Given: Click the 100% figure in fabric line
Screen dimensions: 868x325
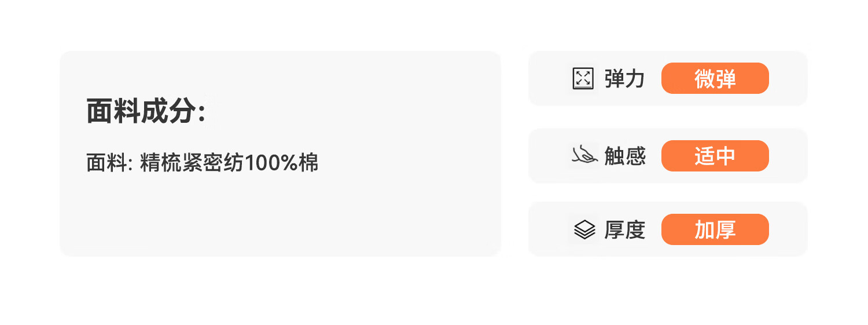Looking at the screenshot, I should pos(271,163).
